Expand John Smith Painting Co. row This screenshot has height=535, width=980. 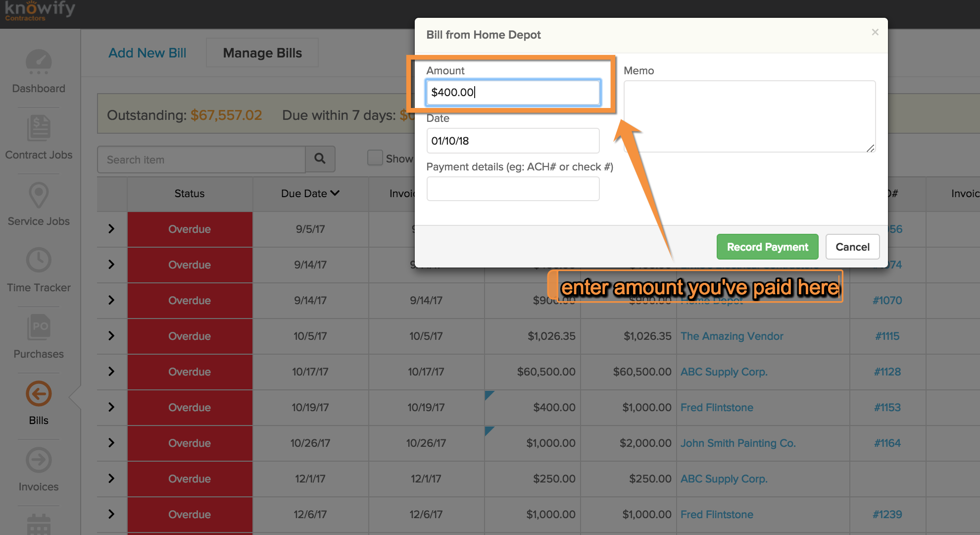(x=111, y=443)
